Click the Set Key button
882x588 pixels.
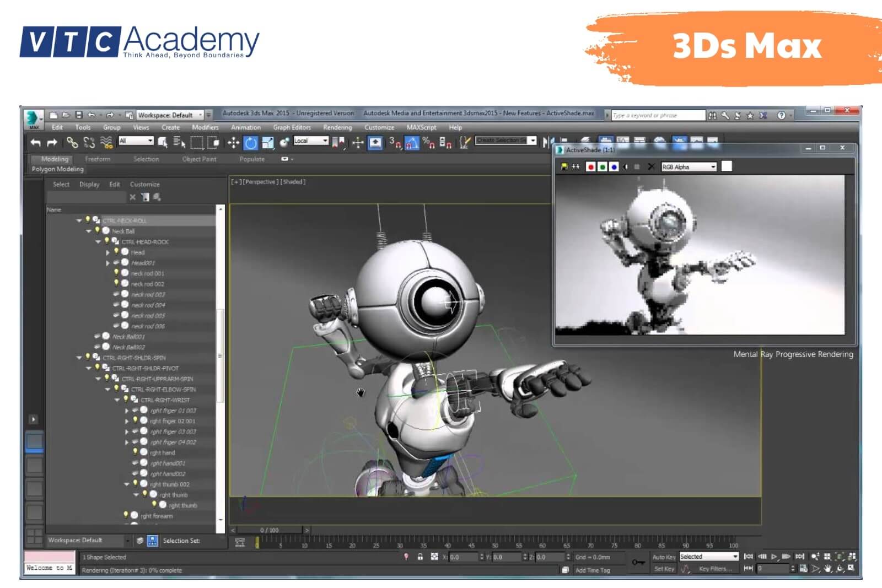tap(664, 568)
